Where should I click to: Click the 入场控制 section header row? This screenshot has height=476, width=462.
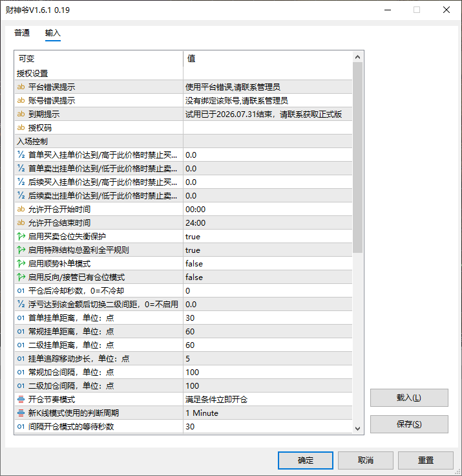[184, 141]
